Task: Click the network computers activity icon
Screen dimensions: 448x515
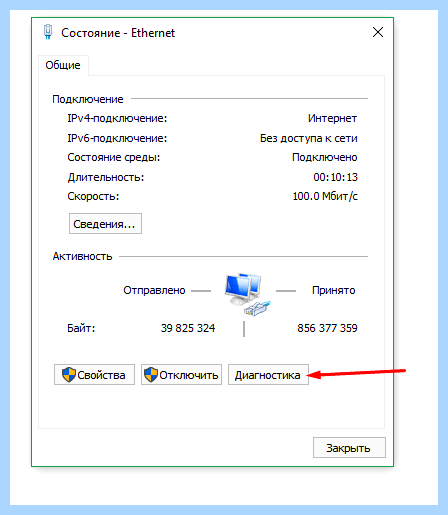Action: point(247,294)
